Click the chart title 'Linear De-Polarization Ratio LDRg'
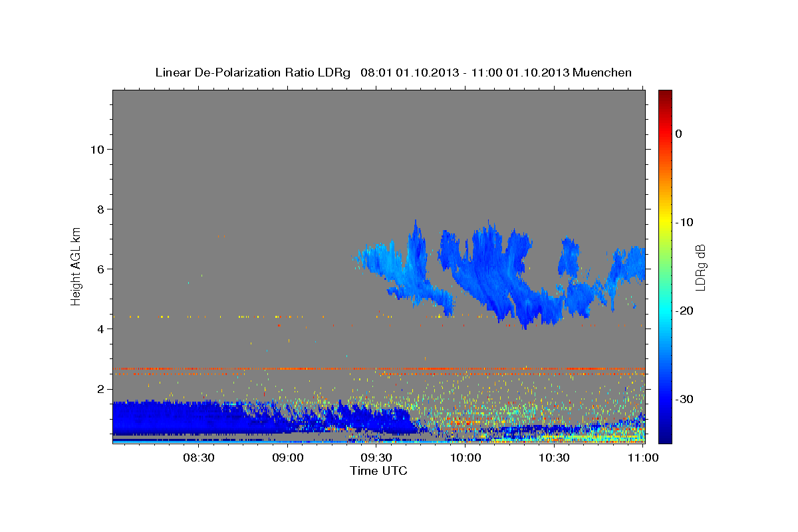The image size is (798, 532). coord(252,72)
